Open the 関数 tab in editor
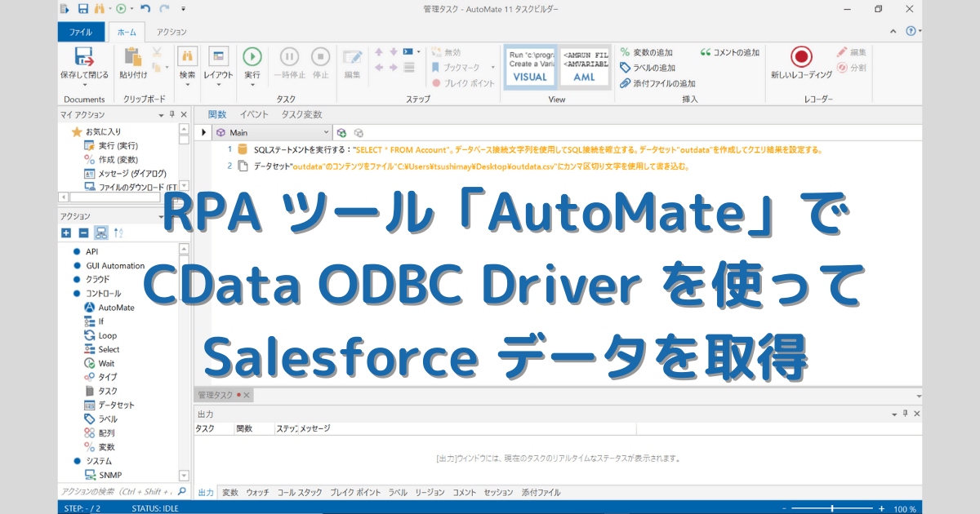Image resolution: width=980 pixels, height=514 pixels. point(217,114)
